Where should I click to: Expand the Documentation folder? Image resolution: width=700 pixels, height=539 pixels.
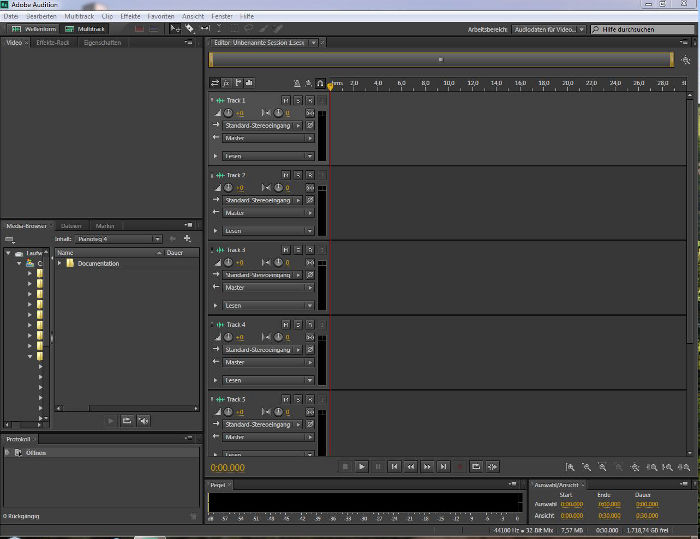coord(59,263)
